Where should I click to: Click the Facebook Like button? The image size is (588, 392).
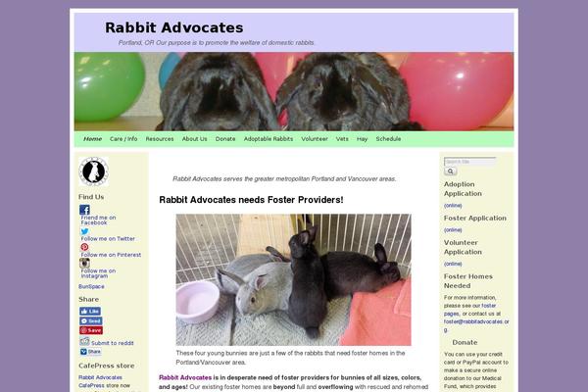point(90,311)
